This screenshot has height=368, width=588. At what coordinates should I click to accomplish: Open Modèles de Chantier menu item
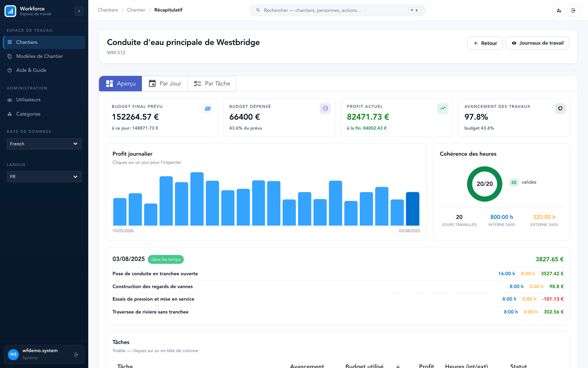pyautogui.click(x=44, y=56)
